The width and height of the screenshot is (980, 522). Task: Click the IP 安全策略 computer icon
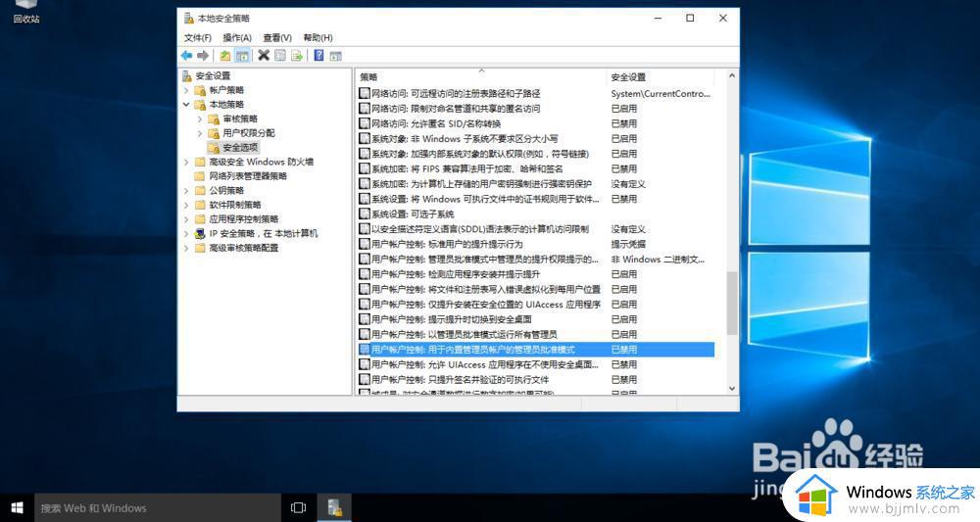(200, 233)
